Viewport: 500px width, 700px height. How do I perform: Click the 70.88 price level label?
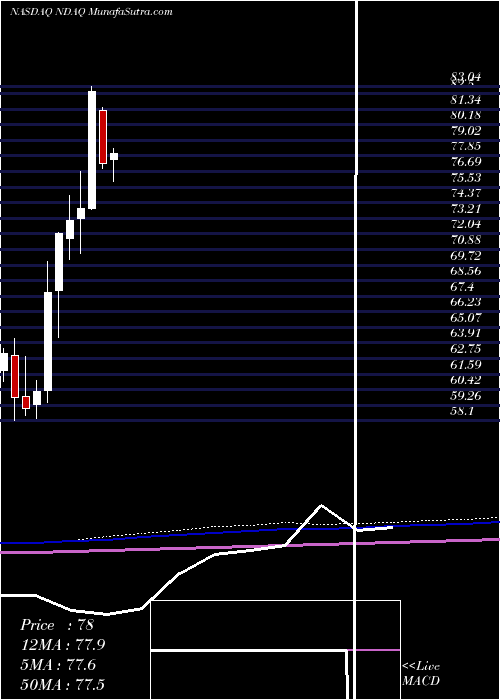coord(466,240)
